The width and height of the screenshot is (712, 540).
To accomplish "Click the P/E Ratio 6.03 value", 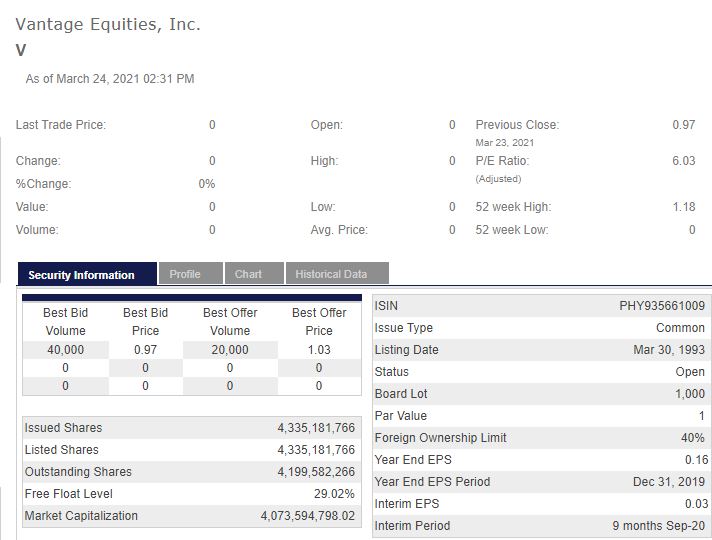I will (684, 160).
